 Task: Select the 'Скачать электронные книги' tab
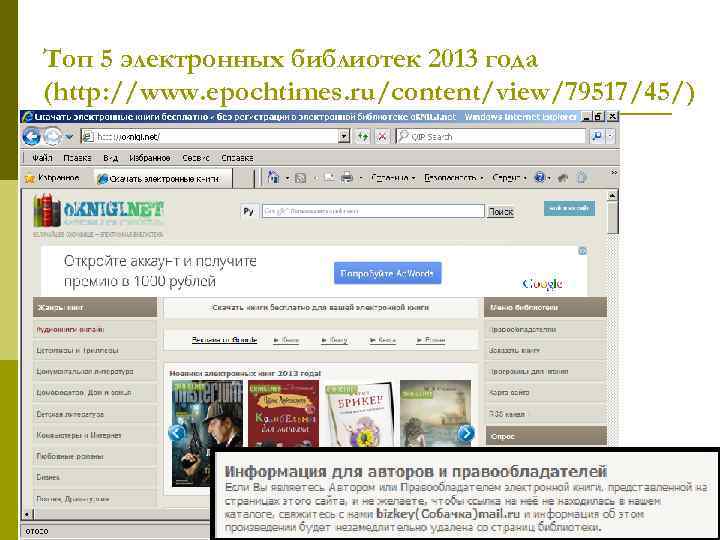pos(163,179)
